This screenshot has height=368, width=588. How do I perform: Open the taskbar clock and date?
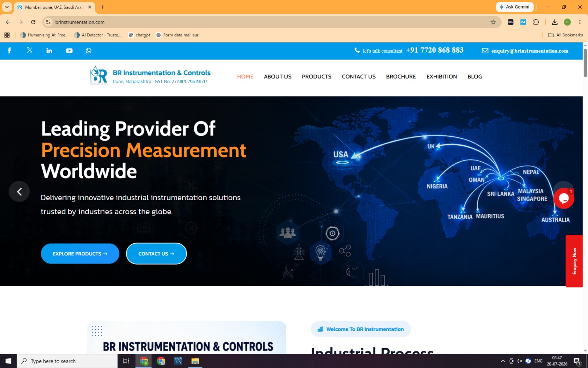click(557, 361)
